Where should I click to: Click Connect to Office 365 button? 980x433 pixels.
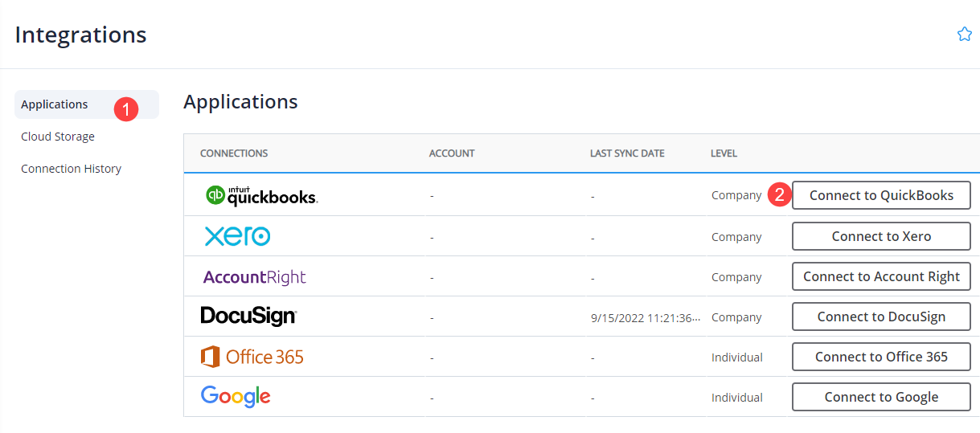(881, 357)
